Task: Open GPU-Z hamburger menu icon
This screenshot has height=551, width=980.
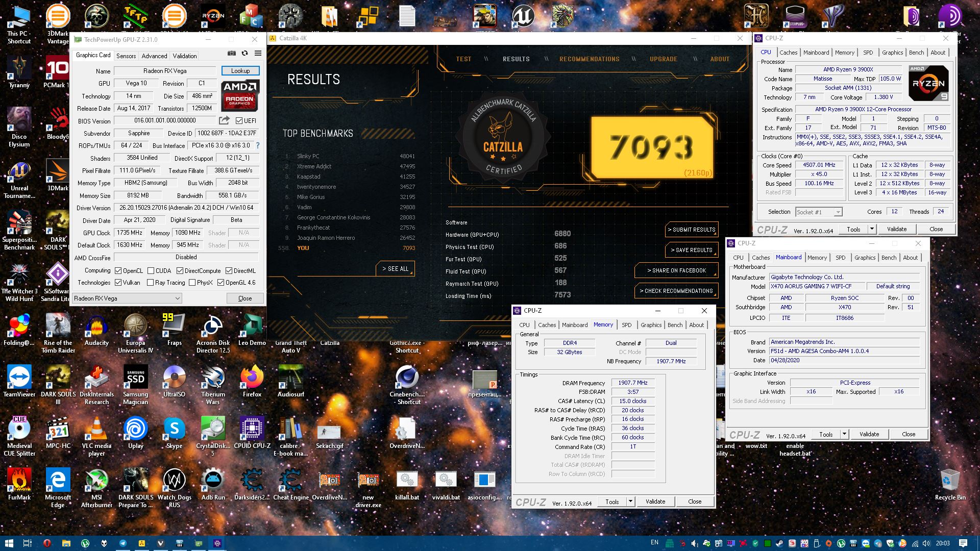Action: point(258,53)
